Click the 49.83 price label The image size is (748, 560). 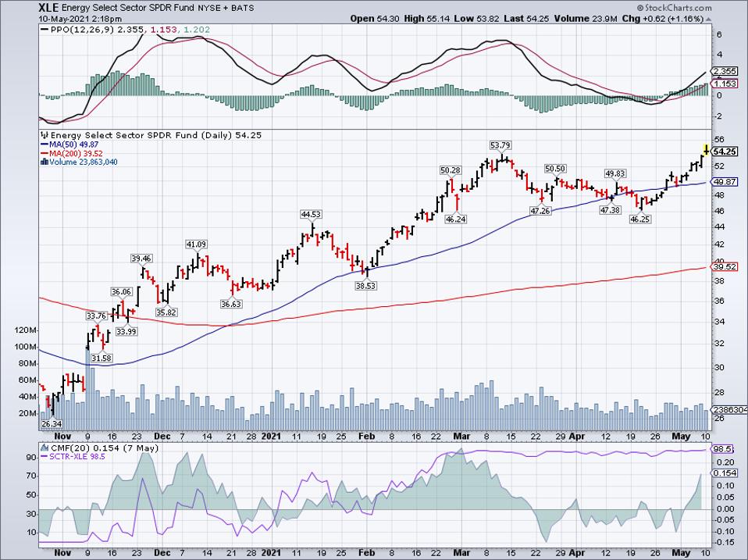[616, 173]
